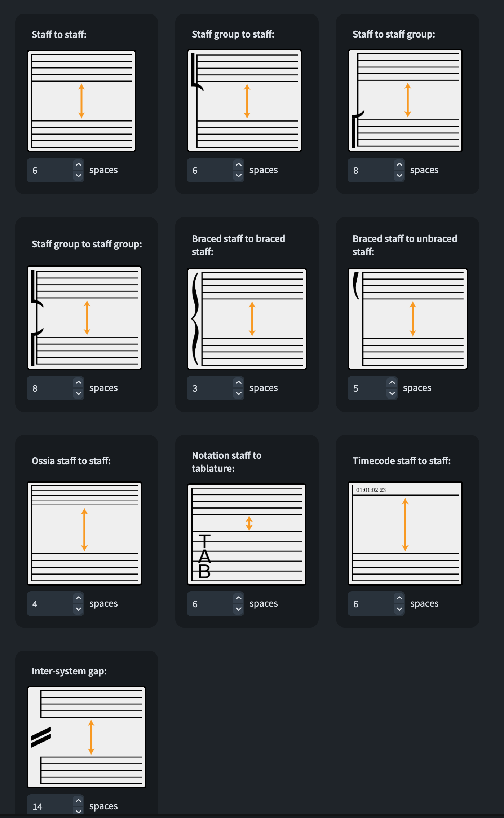Viewport: 504px width, 818px height.
Task: Select the Inter-system gap value field
Action: point(50,806)
